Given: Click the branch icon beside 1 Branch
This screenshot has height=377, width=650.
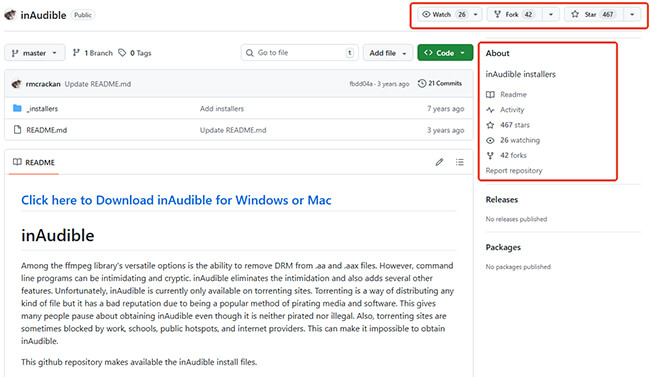Looking at the screenshot, I should 76,53.
